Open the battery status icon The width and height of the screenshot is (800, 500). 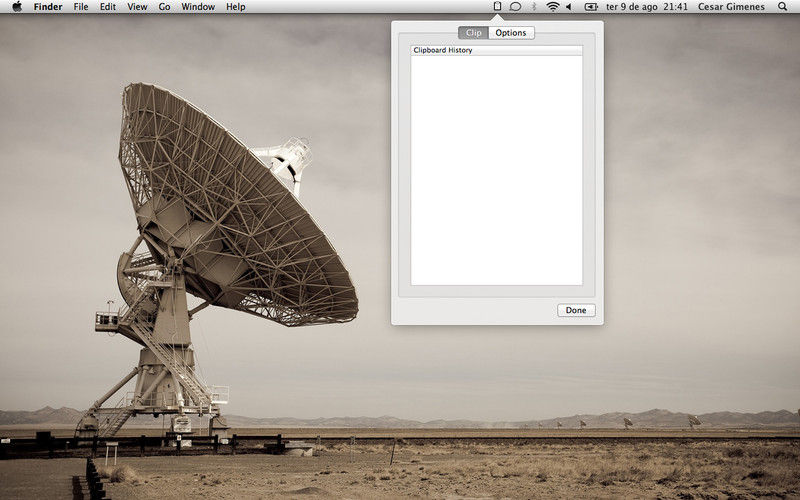(591, 7)
